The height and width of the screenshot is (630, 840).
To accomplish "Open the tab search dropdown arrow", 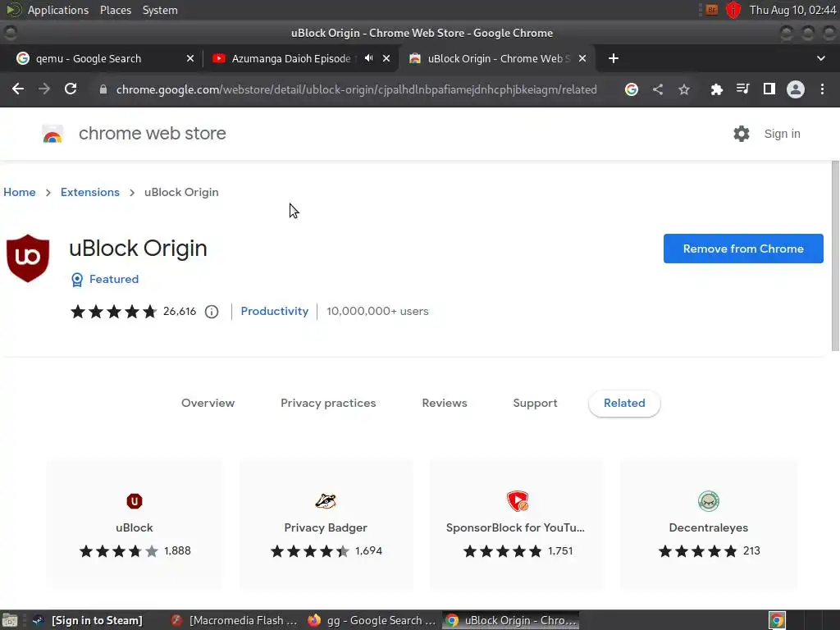I will pos(820,58).
